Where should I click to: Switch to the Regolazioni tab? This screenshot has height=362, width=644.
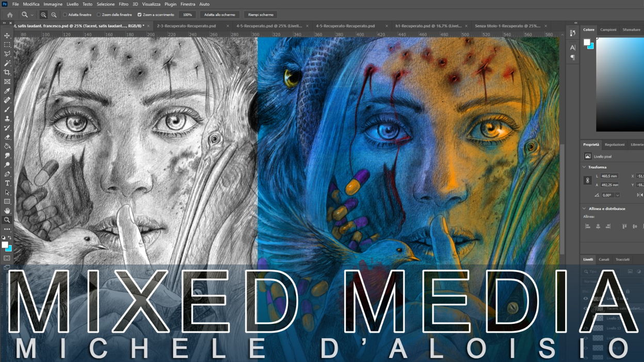click(x=615, y=145)
